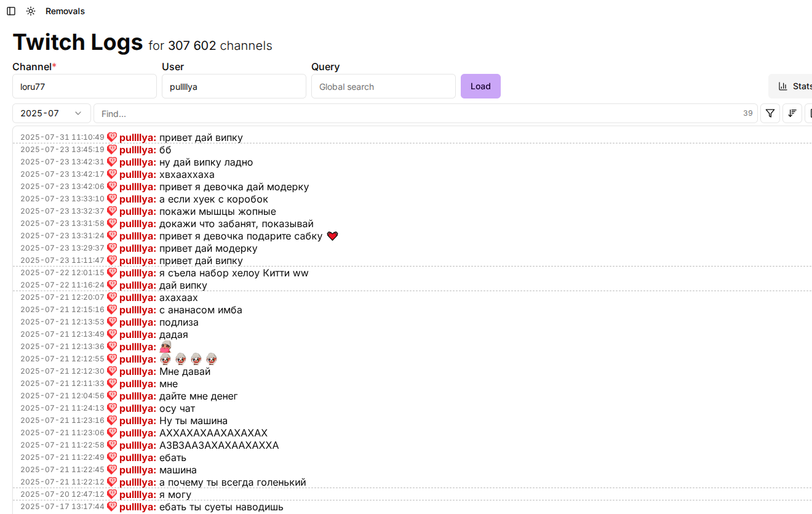The image size is (812, 514).
Task: Click the badge icon beside "Ну ты машина"
Action: 112,420
